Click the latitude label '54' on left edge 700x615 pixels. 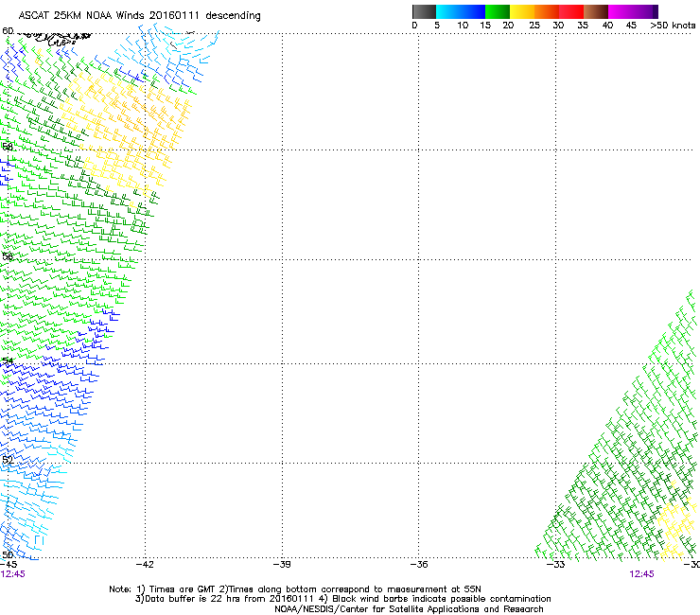pos(8,360)
